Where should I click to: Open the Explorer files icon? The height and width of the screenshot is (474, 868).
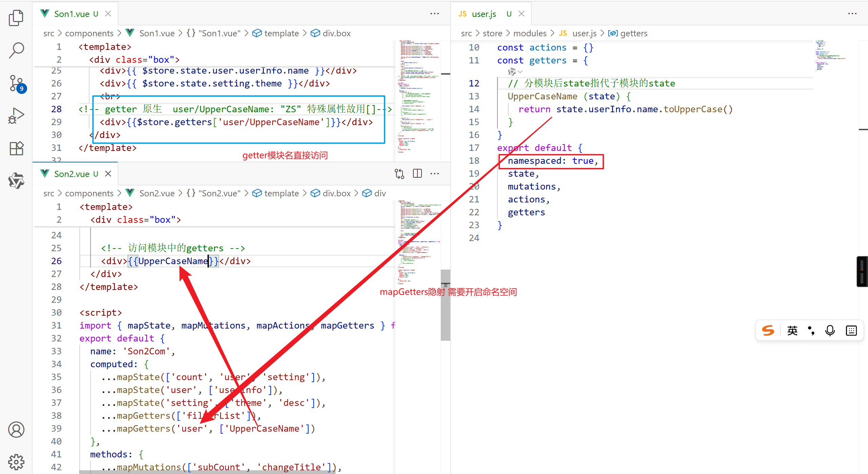coord(16,18)
